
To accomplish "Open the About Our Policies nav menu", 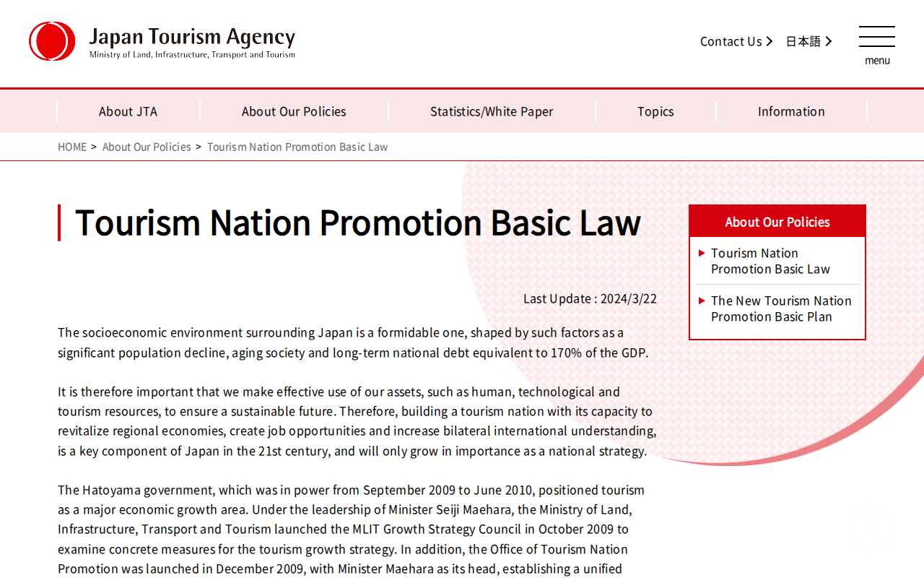I will (294, 111).
